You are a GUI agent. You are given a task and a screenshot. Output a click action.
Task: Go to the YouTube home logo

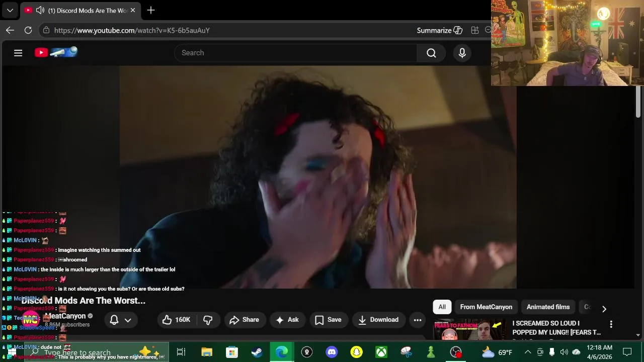pyautogui.click(x=56, y=52)
